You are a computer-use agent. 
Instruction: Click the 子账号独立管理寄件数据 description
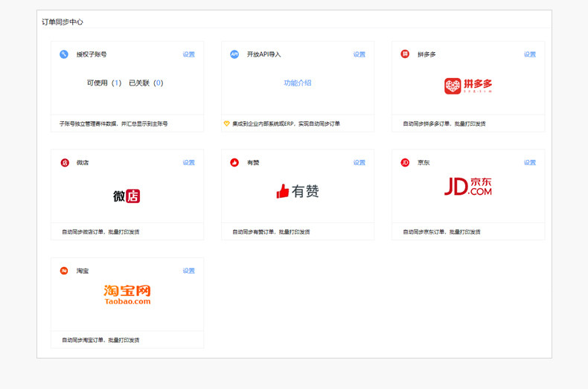tap(114, 123)
